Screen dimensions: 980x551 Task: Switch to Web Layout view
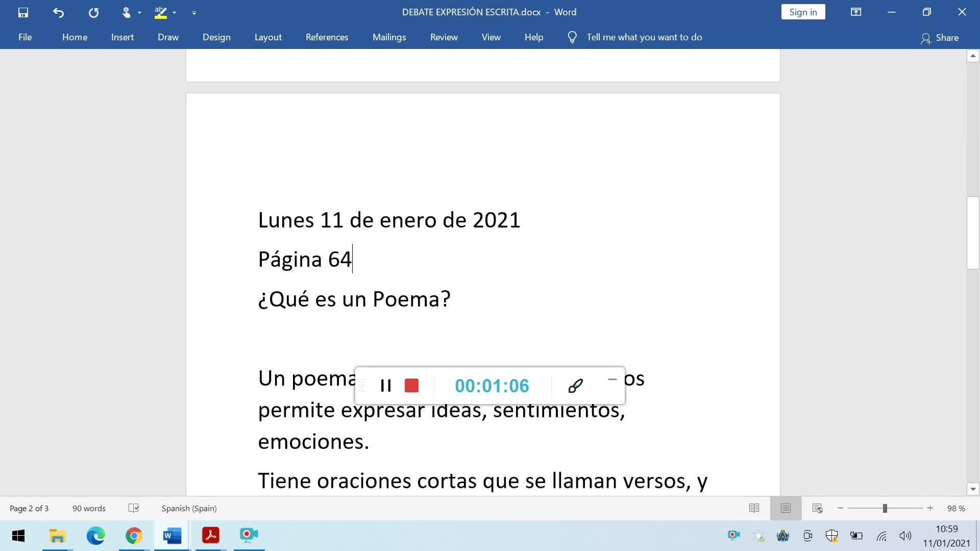point(817,508)
